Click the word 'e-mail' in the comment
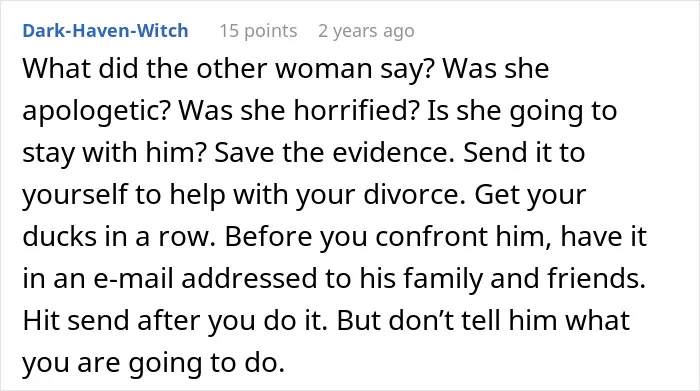Viewport: 700px width, 391px height. (x=133, y=279)
